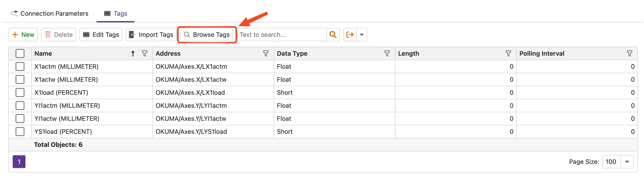Create a tag with the New button
The height and width of the screenshot is (185, 644).
23,35
